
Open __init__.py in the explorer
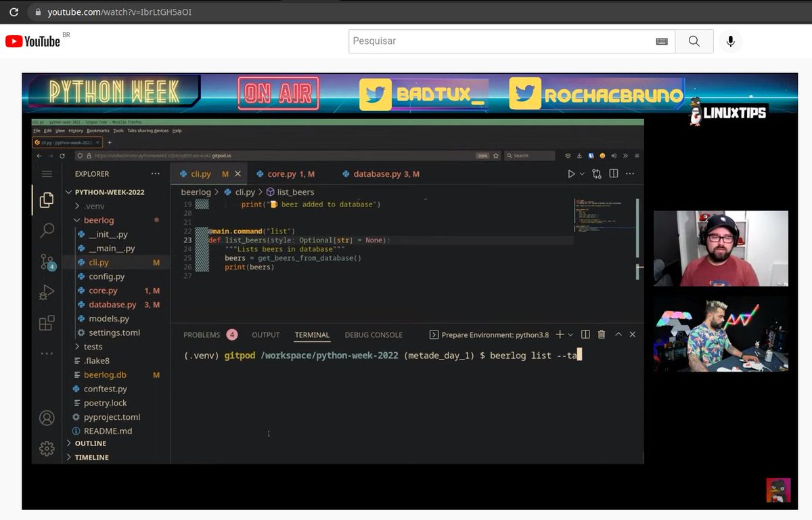pos(108,234)
